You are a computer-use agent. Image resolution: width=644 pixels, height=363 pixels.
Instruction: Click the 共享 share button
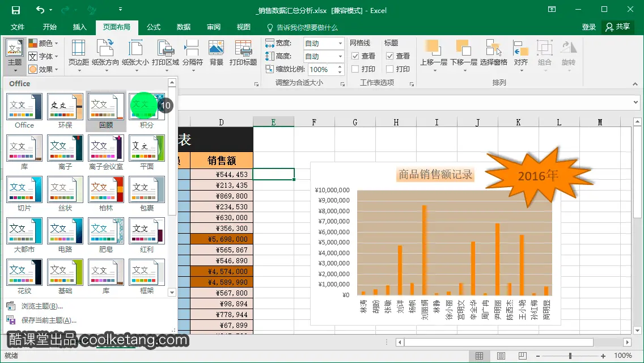click(x=618, y=27)
